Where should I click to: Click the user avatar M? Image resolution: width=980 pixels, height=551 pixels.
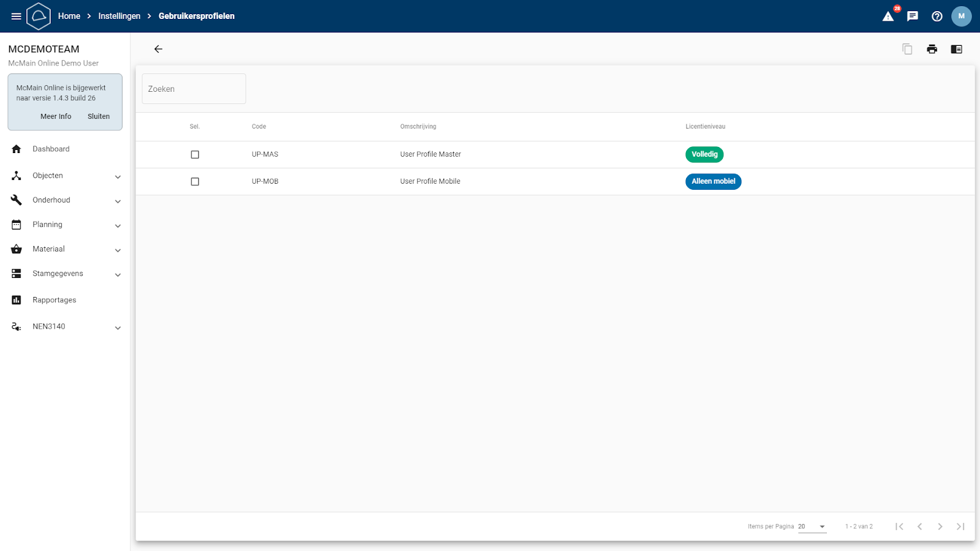pyautogui.click(x=961, y=17)
